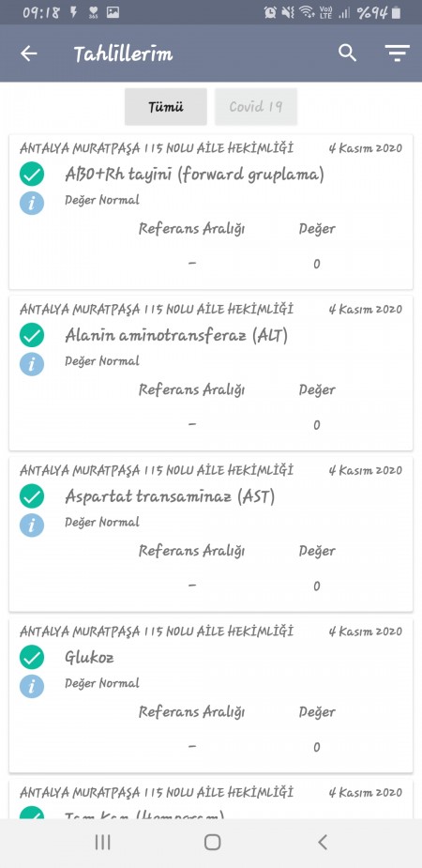Open the Glukoz test result
This screenshot has width=422, height=868.
(x=211, y=695)
